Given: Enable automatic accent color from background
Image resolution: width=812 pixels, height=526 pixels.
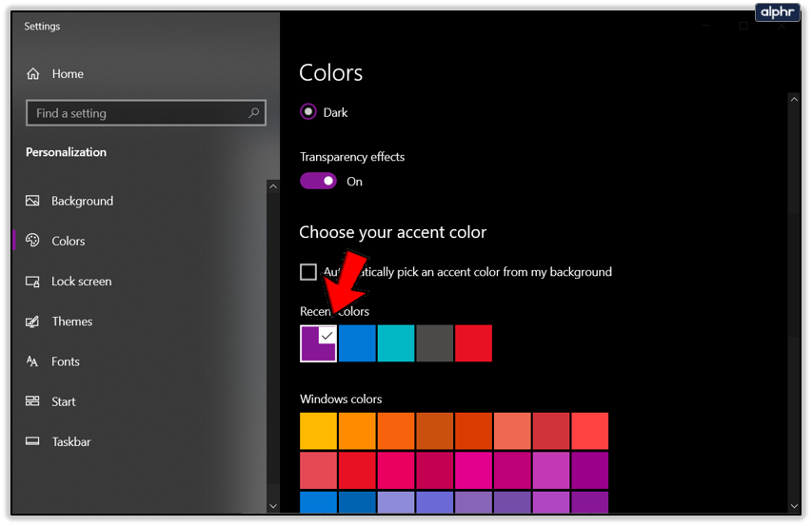Looking at the screenshot, I should (x=308, y=272).
